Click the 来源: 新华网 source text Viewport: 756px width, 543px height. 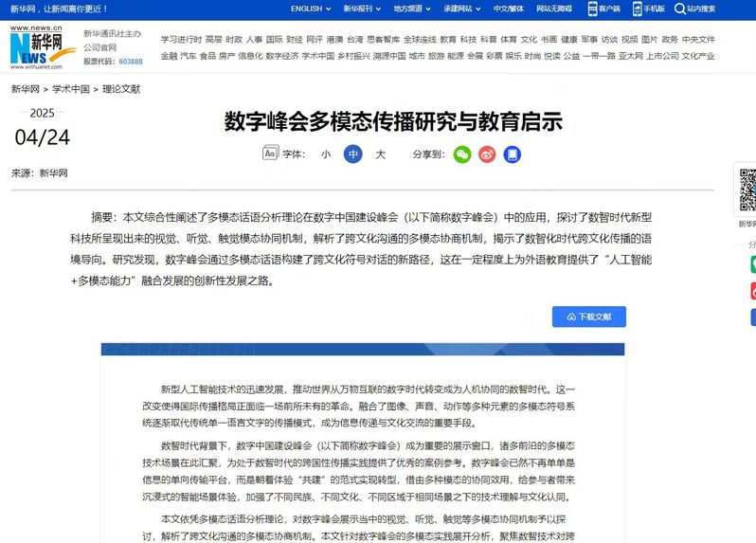pos(40,173)
